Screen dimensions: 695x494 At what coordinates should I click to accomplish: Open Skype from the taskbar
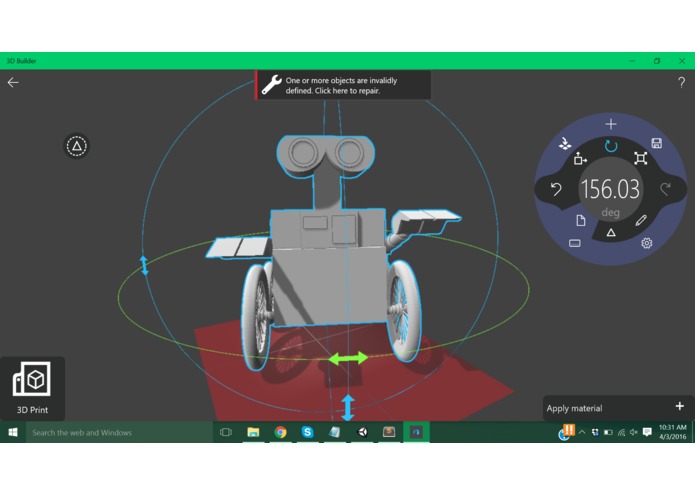pyautogui.click(x=307, y=432)
